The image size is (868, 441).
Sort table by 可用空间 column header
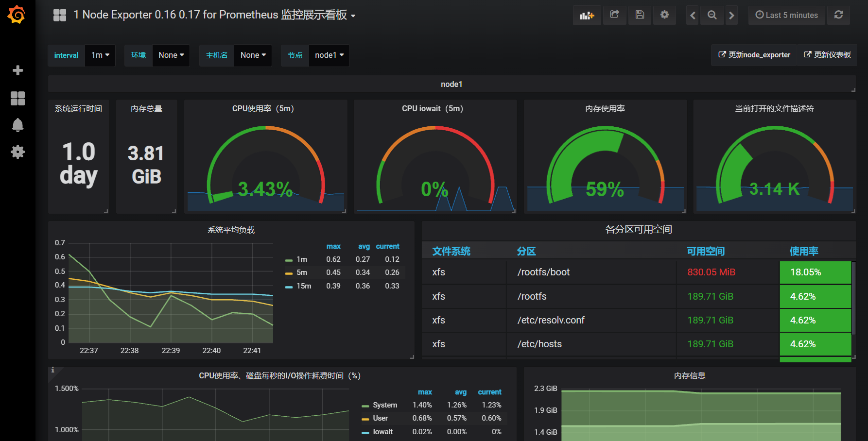coord(706,251)
